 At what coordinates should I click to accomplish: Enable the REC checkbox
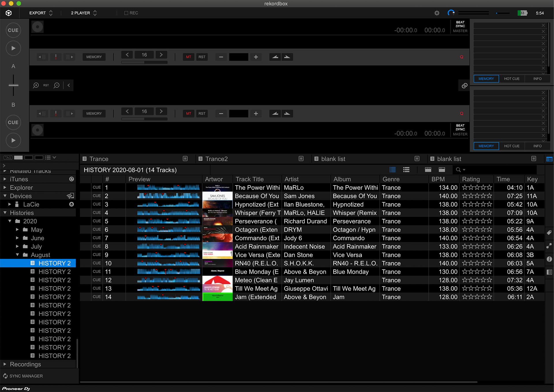point(126,13)
